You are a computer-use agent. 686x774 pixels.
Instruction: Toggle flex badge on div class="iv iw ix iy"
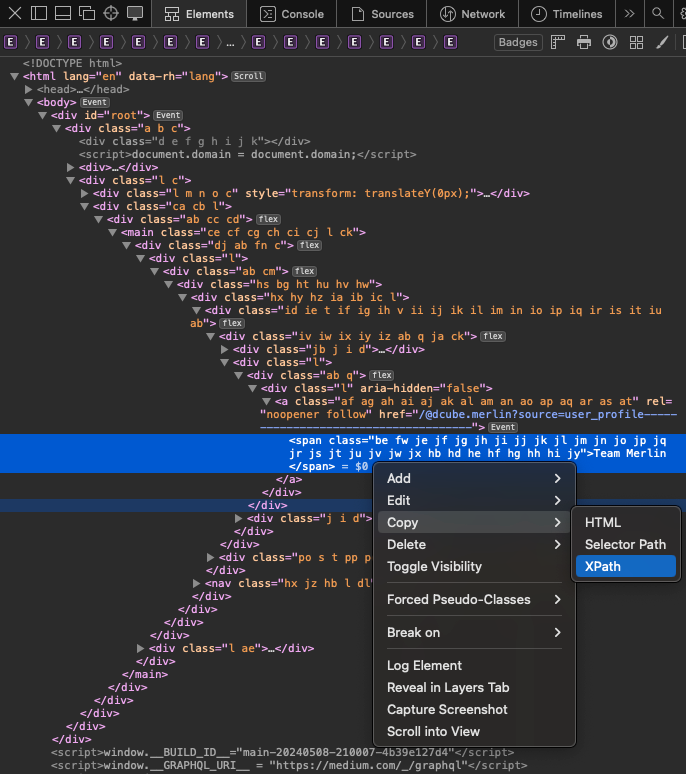[493, 337]
